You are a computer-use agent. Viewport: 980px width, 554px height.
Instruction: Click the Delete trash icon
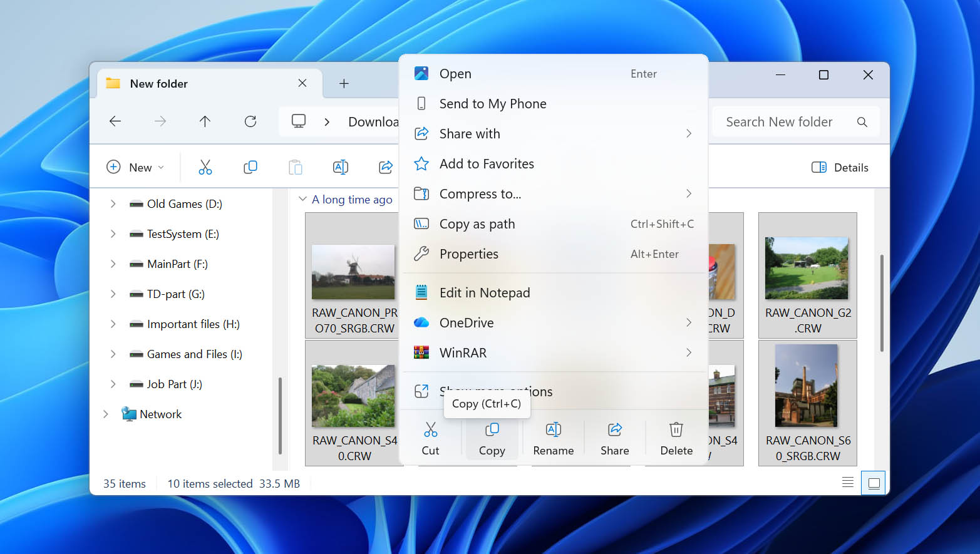click(x=676, y=429)
